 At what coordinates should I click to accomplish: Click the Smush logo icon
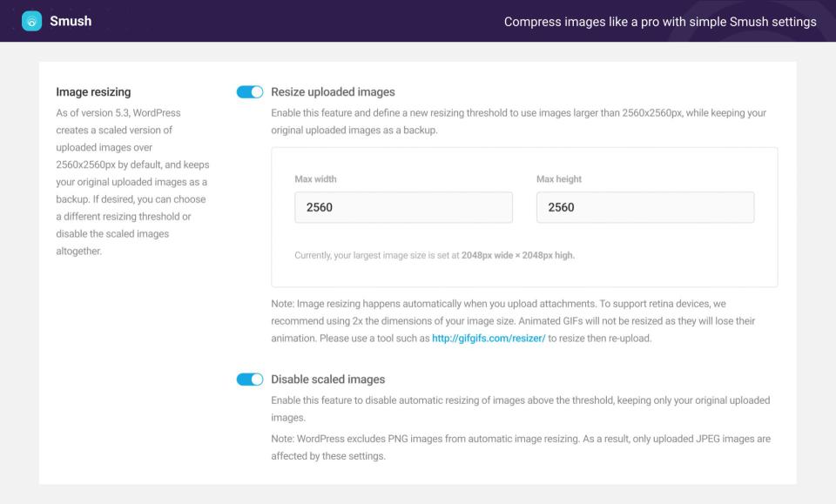click(x=31, y=21)
